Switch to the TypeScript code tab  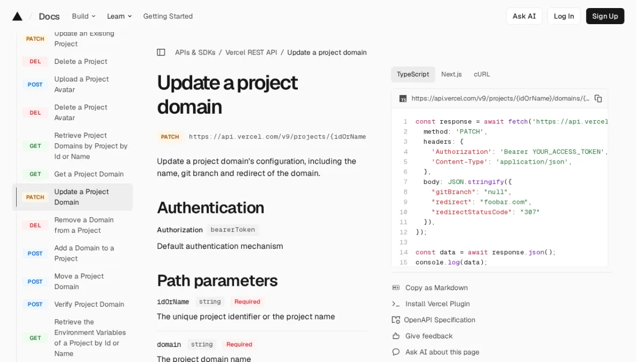point(413,75)
